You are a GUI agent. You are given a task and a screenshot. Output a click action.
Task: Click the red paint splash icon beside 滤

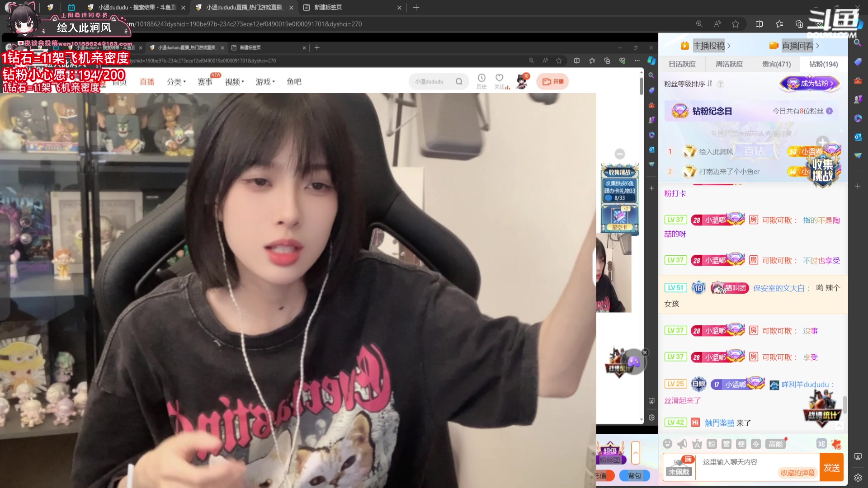coord(836,444)
